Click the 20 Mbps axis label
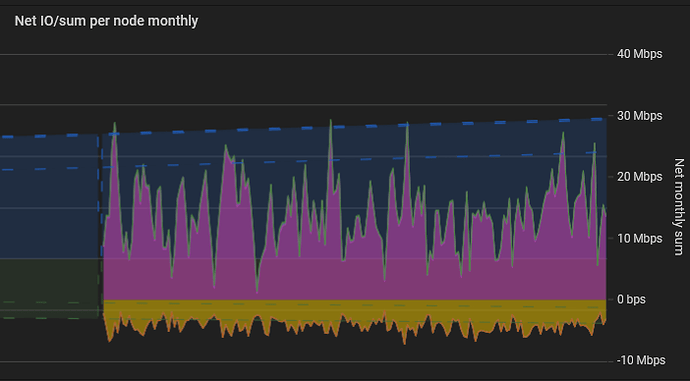This screenshot has height=381, width=690. click(x=639, y=177)
